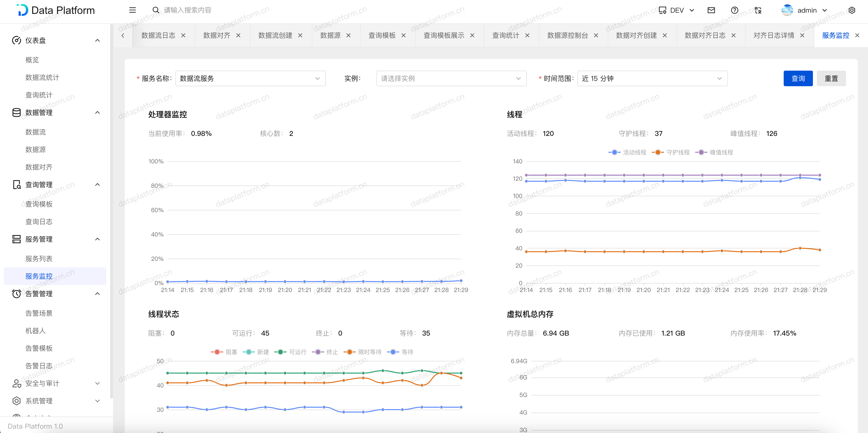Click the 重置 button
The height and width of the screenshot is (433, 868).
831,78
